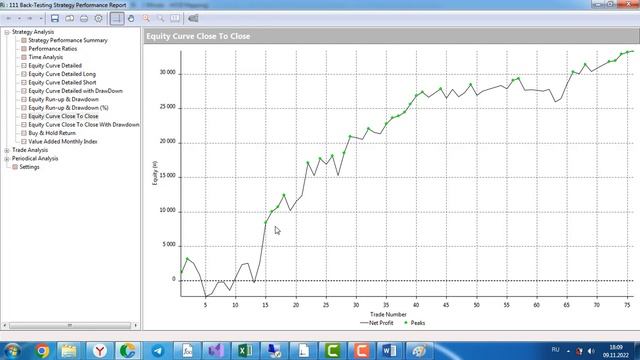Open Google Chrome from the taskbar
Image resolution: width=640 pixels, height=360 pixels.
42,351
